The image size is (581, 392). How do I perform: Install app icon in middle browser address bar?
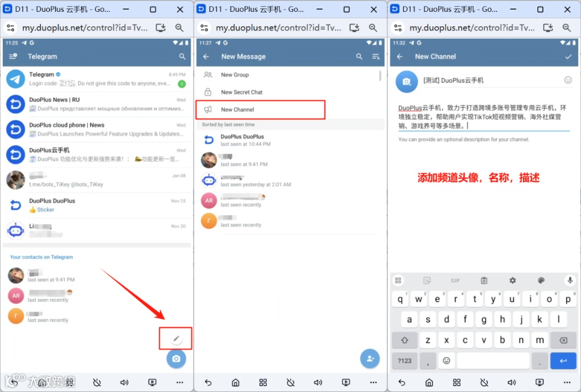pos(354,27)
